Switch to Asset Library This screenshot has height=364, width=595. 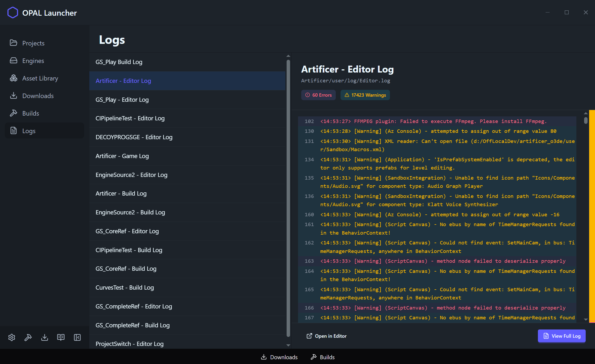[44, 78]
